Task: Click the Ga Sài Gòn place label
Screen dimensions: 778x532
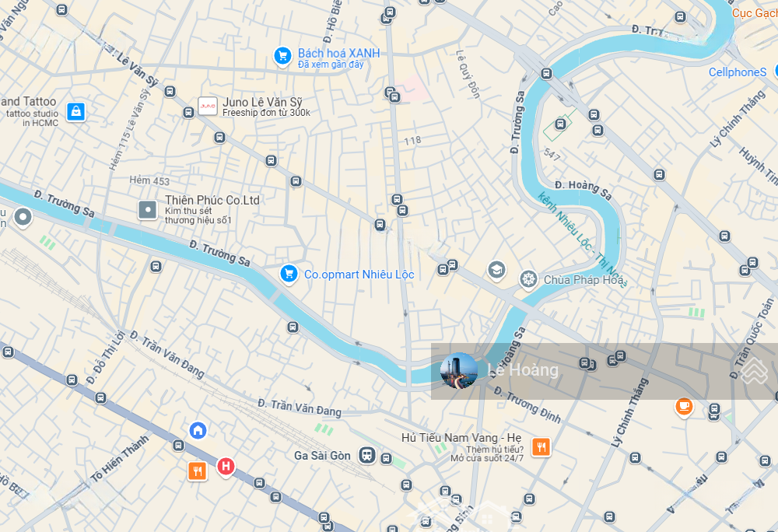Action: click(x=323, y=455)
